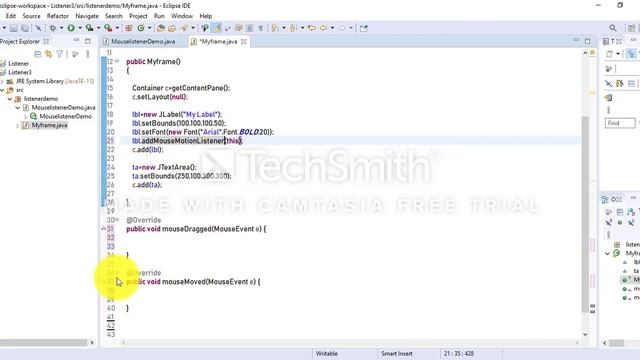Click the Project Explorer horizontal scrollbar
This screenshot has width=640, height=360.
(43, 342)
